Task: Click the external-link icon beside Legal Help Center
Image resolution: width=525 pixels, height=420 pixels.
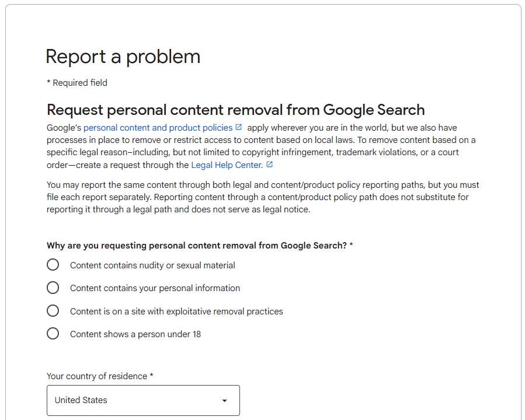Action: pos(269,164)
